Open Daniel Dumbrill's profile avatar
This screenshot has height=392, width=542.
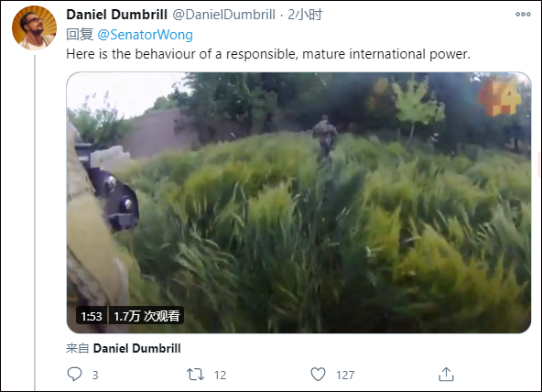coord(34,27)
